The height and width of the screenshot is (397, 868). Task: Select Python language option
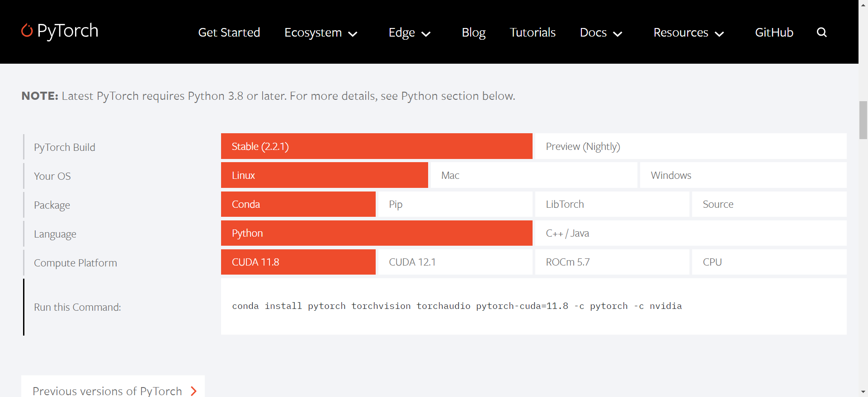point(377,233)
